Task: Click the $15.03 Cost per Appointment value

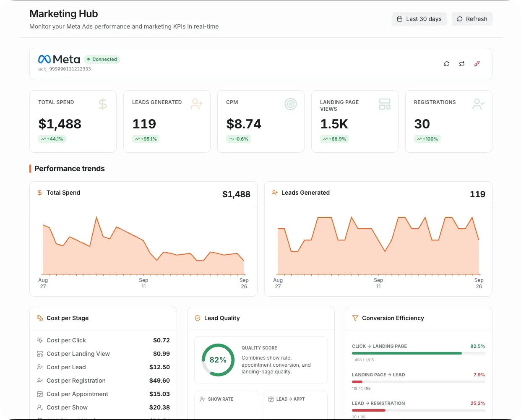Action: pos(159,394)
